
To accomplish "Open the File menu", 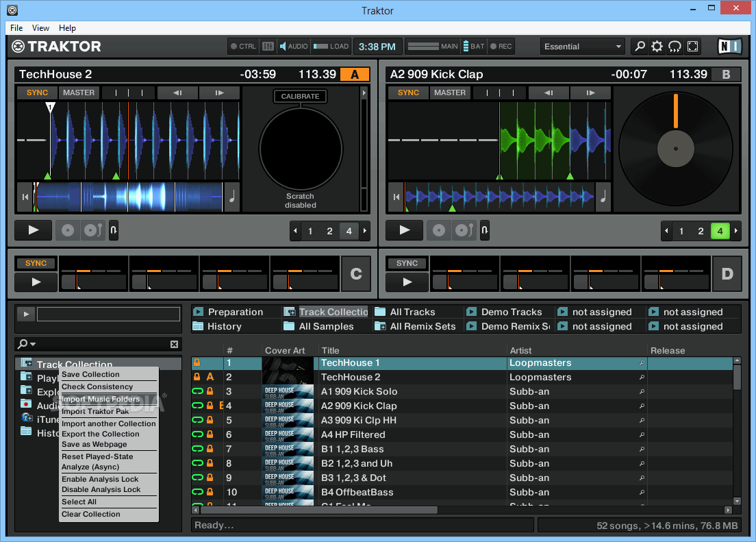I will (x=16, y=28).
